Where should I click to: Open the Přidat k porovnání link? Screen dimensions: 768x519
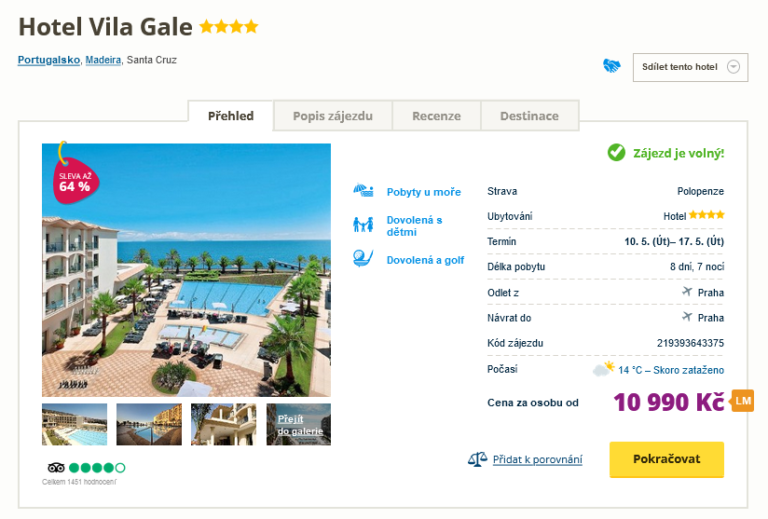[537, 460]
